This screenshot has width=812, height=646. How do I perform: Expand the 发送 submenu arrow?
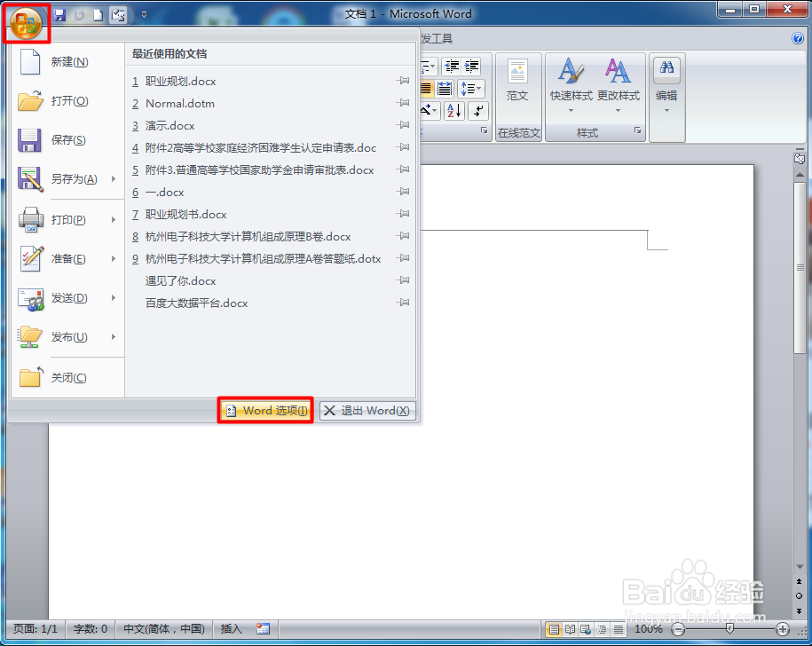114,298
